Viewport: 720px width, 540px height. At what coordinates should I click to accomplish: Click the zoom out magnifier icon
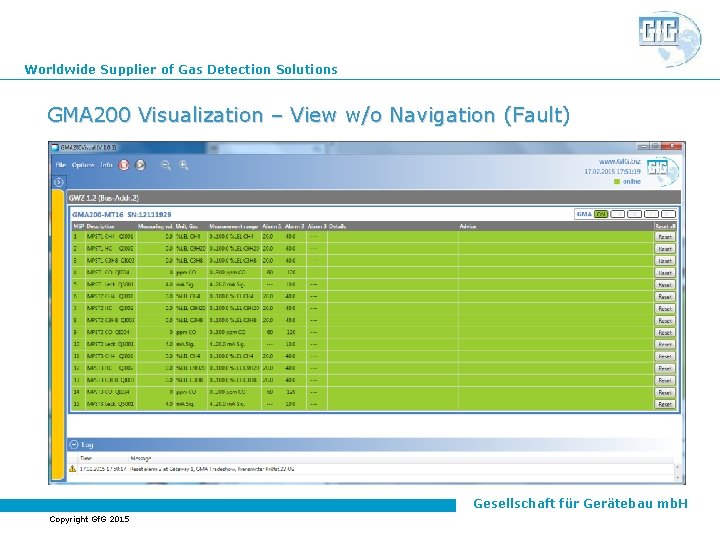pos(166,165)
